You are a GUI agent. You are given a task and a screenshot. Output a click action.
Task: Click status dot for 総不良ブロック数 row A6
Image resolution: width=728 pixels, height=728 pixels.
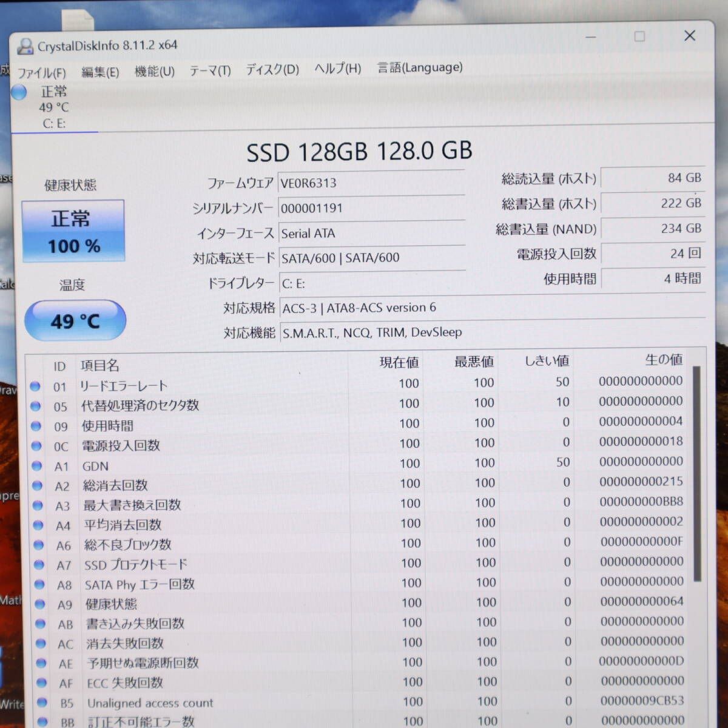pyautogui.click(x=38, y=545)
